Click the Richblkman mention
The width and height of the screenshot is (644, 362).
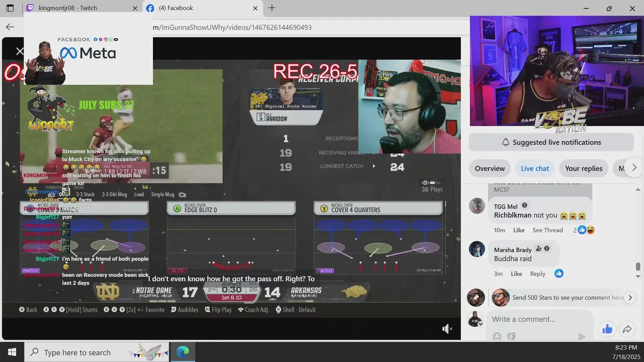click(x=513, y=215)
